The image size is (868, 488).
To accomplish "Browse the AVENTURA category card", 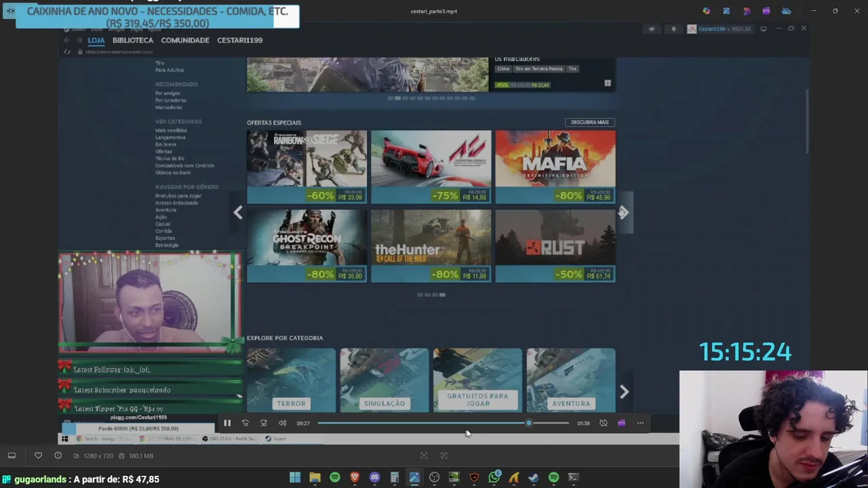I will coord(571,380).
